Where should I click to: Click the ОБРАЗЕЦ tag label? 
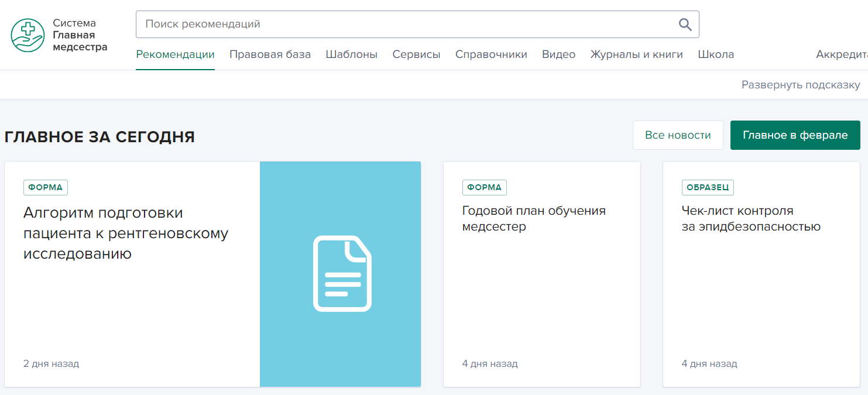pos(707,187)
